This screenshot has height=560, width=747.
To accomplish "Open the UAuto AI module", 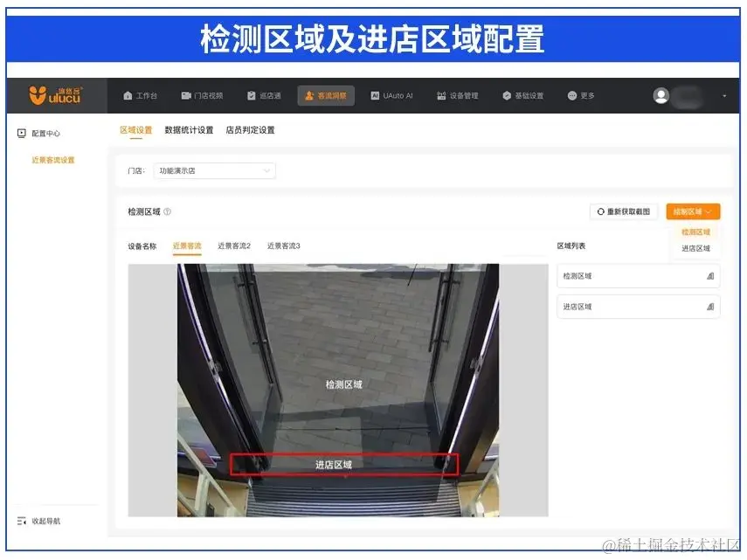I will pos(391,96).
